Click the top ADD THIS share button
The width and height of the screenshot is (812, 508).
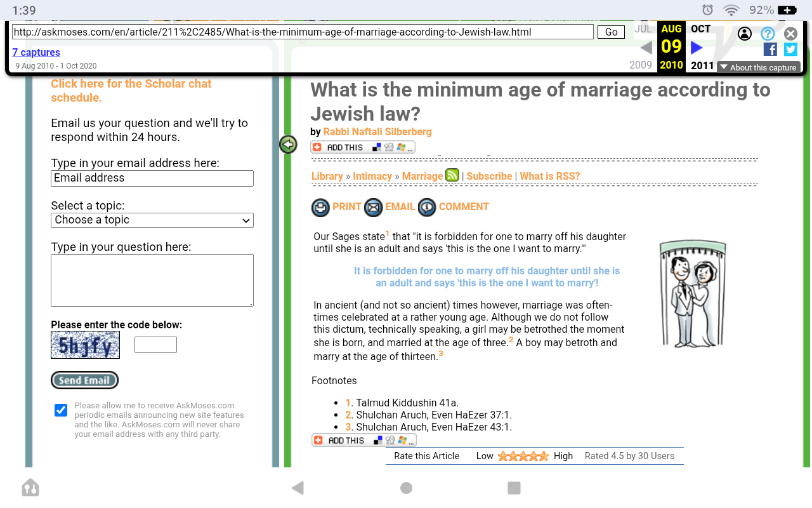click(363, 147)
